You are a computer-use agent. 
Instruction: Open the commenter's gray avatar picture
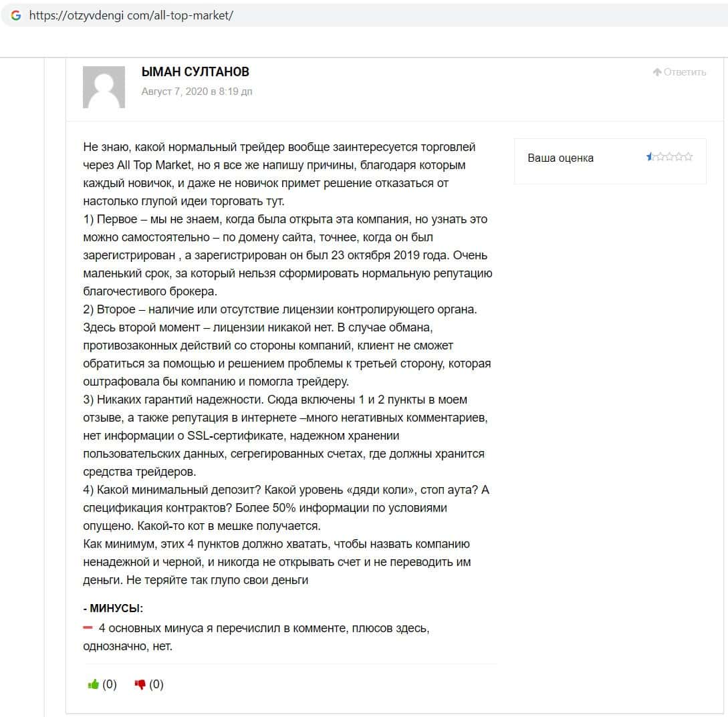104,87
